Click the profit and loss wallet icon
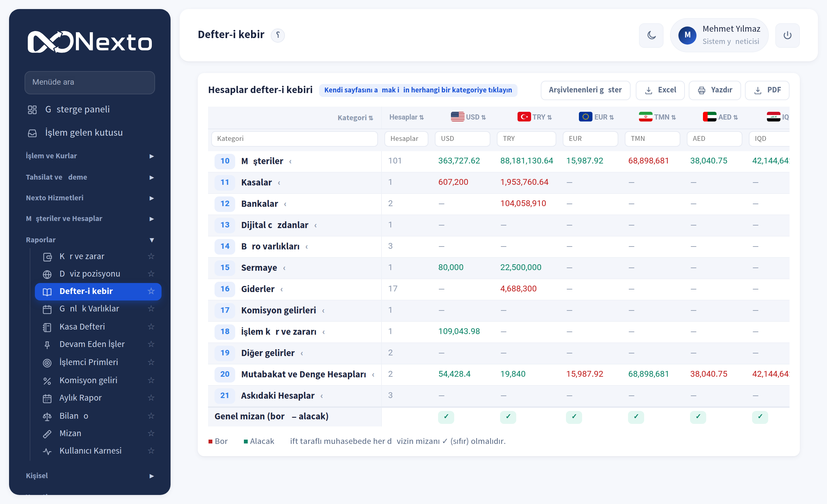Screen dimensions: 827x504 pyautogui.click(x=47, y=257)
